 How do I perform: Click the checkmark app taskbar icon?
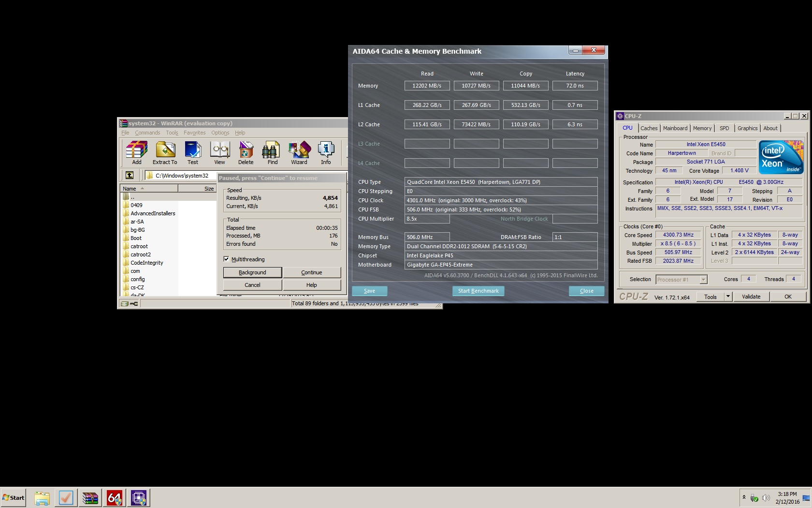[x=66, y=498]
